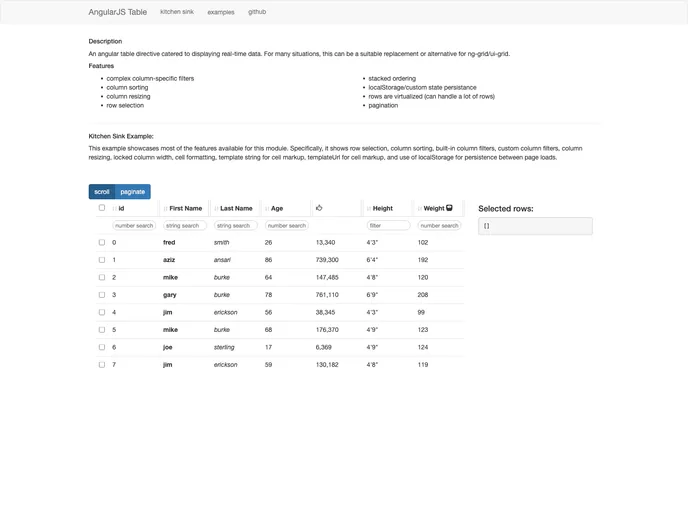Select the row with id 2 checkbox
Screen dimensions: 688x512
pos(102,277)
